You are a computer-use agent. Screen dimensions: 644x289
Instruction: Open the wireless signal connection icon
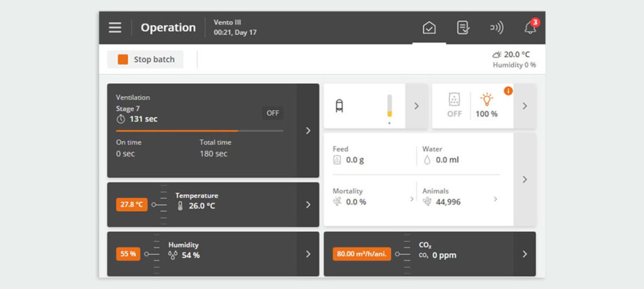pyautogui.click(x=496, y=28)
